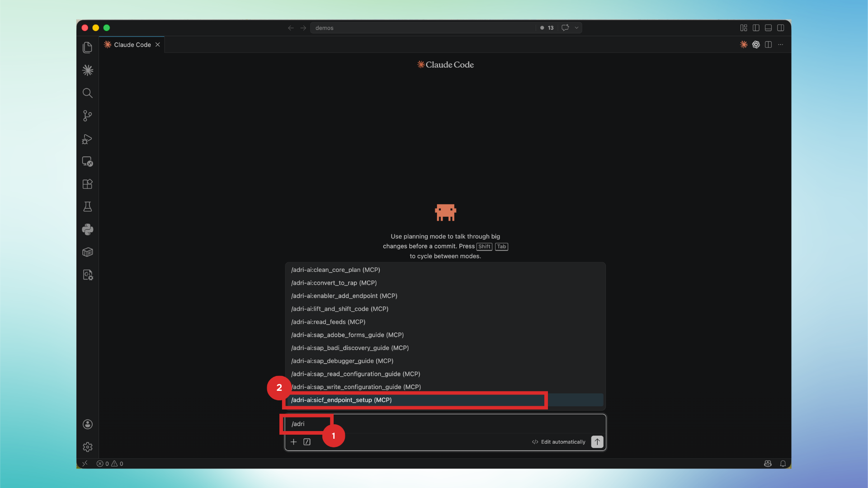Select the Python icon in the activity bar
The width and height of the screenshot is (868, 488).
[x=87, y=229]
